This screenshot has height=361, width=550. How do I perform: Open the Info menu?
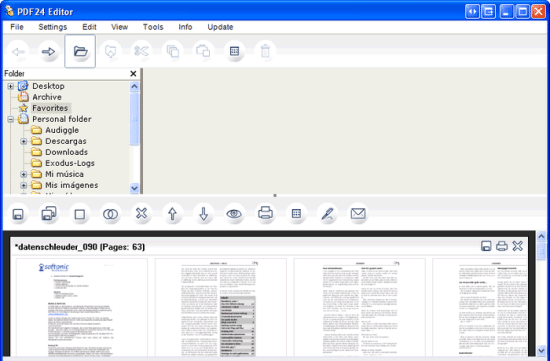(x=185, y=27)
